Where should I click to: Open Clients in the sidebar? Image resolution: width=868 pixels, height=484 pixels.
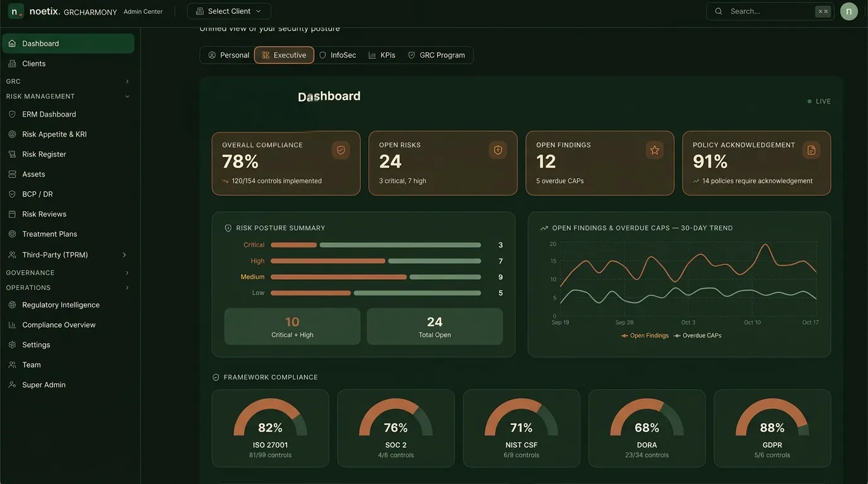click(x=68, y=64)
